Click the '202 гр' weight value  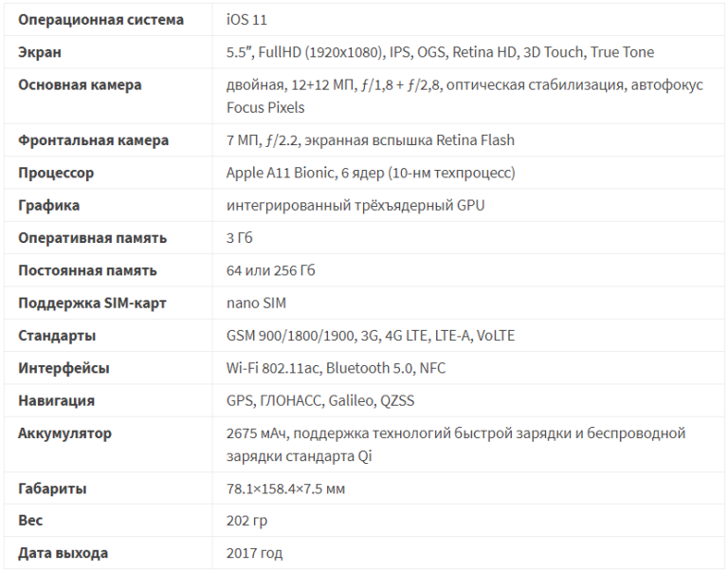click(247, 521)
